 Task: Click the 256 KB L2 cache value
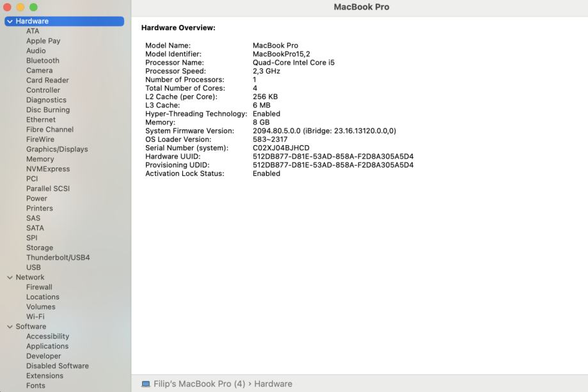pyautogui.click(x=265, y=97)
